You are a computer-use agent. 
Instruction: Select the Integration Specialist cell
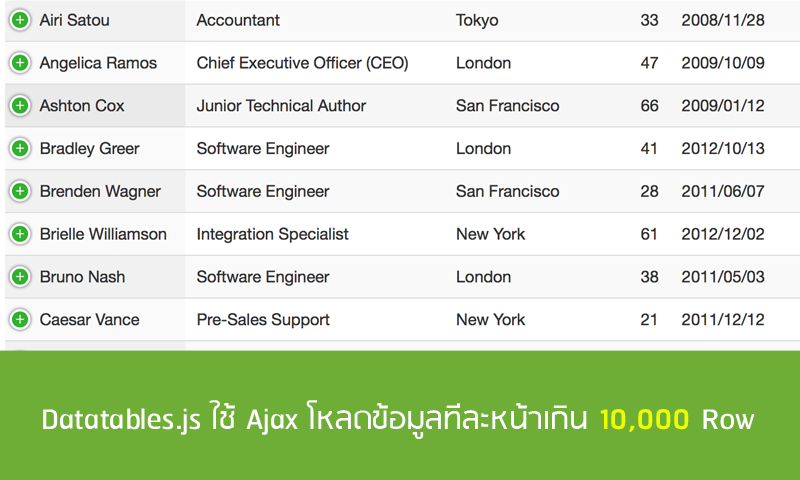(272, 234)
